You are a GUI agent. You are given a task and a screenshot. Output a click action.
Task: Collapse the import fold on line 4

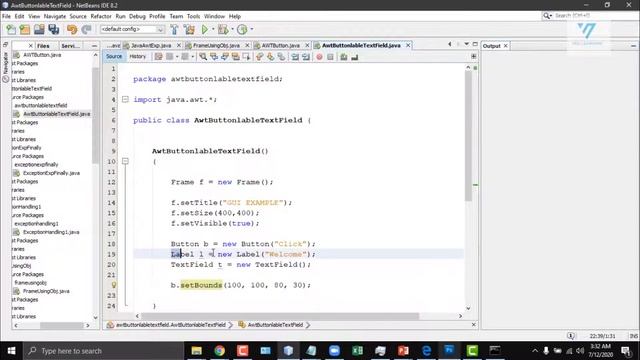(125, 99)
